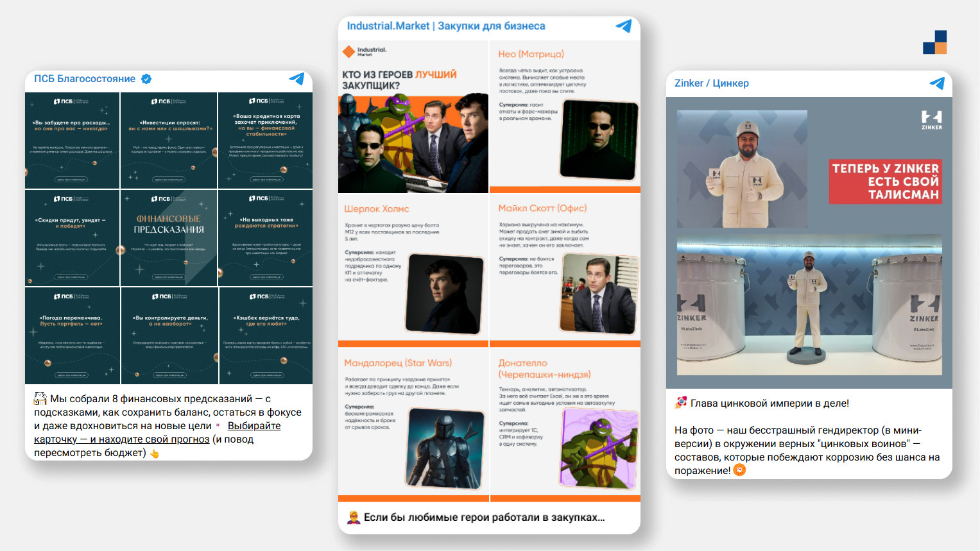
Task: Click the superhero emoji before 'Если бы любимые герои'
Action: coord(354,517)
